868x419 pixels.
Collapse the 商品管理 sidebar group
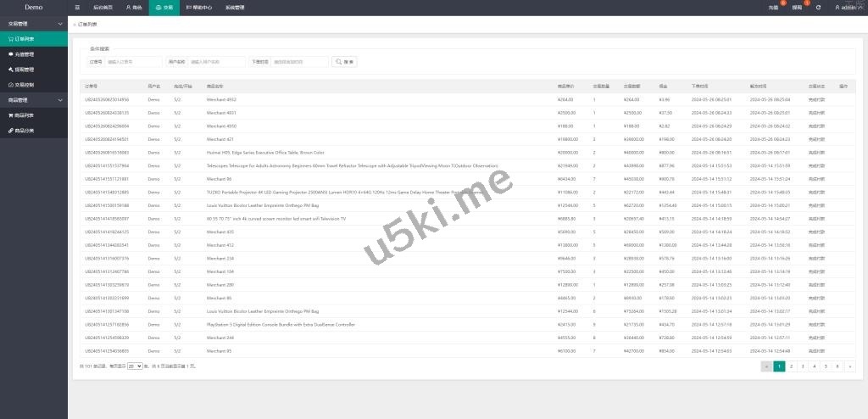[34, 100]
